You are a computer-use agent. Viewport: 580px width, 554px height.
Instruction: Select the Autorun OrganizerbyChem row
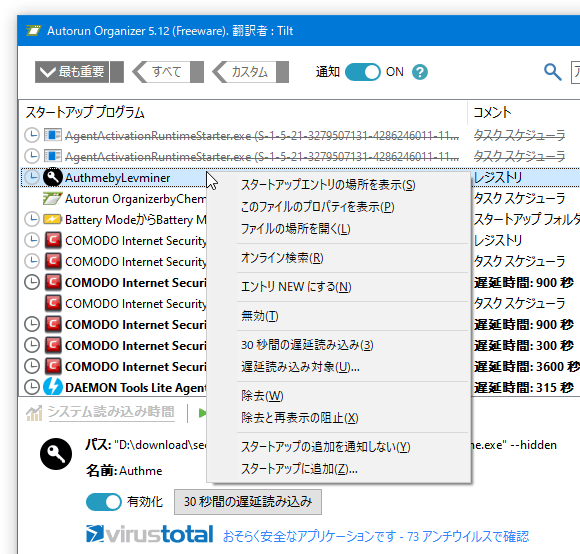coord(136,199)
